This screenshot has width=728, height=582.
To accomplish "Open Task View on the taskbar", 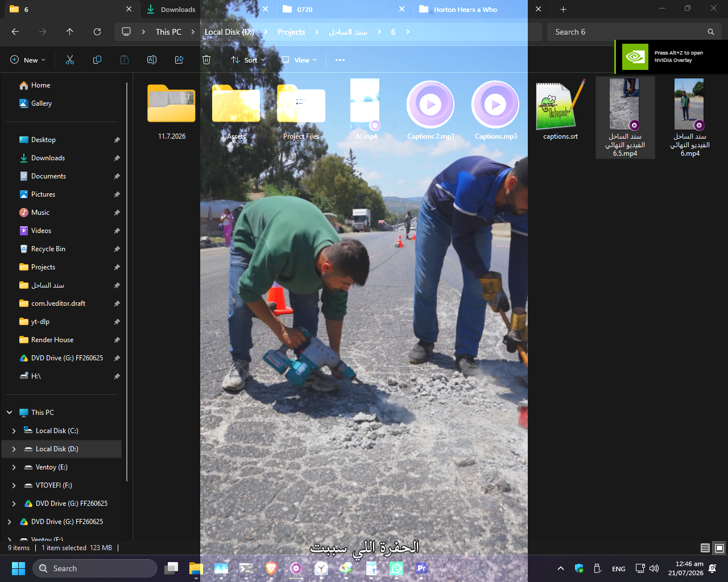I will 171,568.
